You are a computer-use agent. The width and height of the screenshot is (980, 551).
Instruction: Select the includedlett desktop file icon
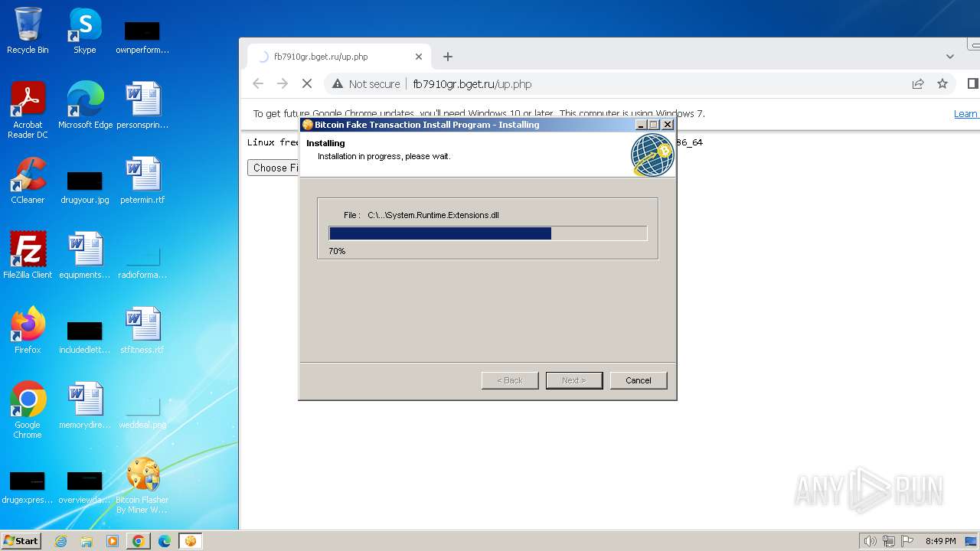[x=85, y=337]
